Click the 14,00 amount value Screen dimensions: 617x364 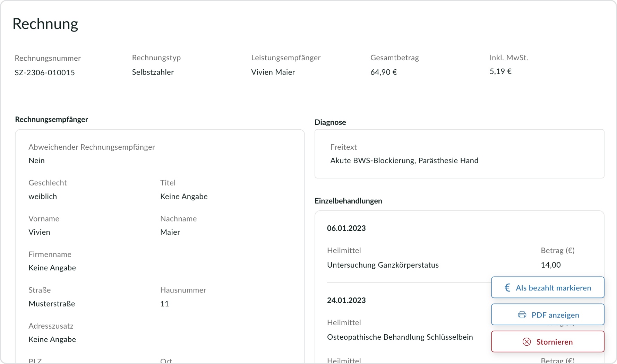click(550, 265)
